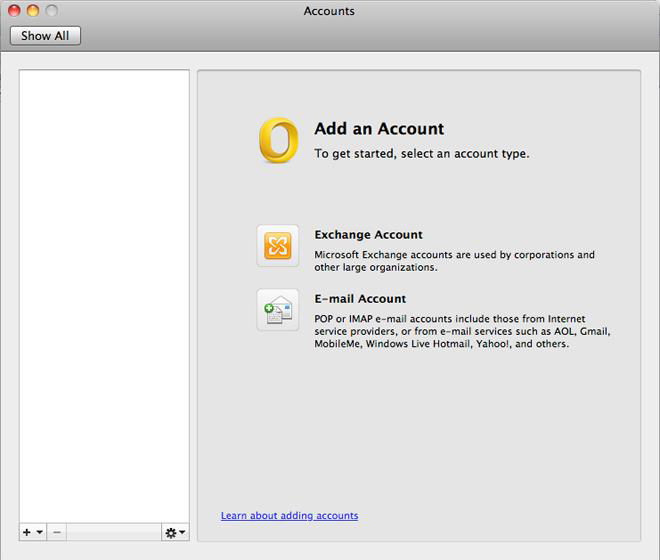Minimize the Accounts window with yellow button

pos(32,12)
